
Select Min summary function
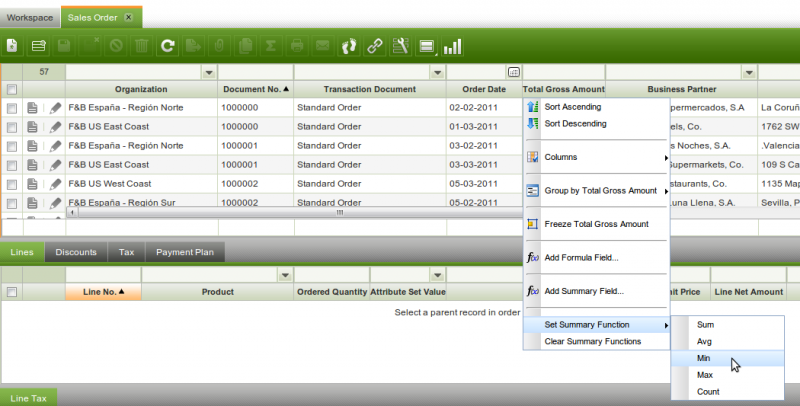click(705, 358)
